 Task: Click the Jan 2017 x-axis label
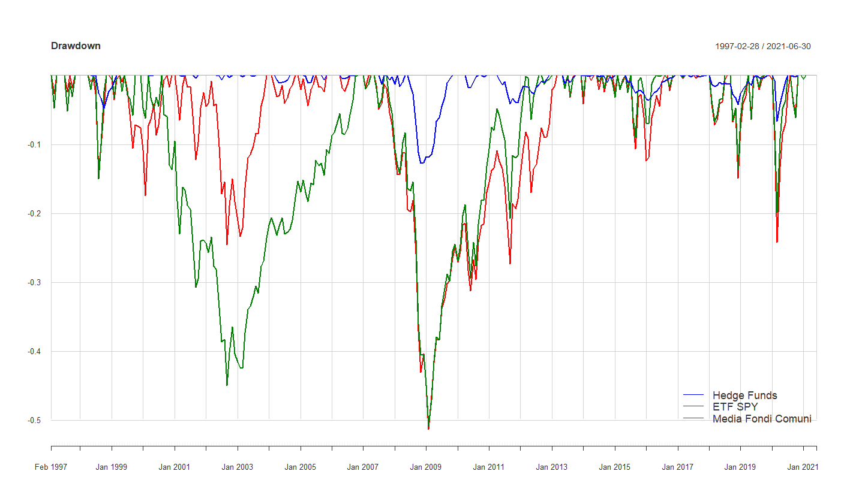click(677, 467)
